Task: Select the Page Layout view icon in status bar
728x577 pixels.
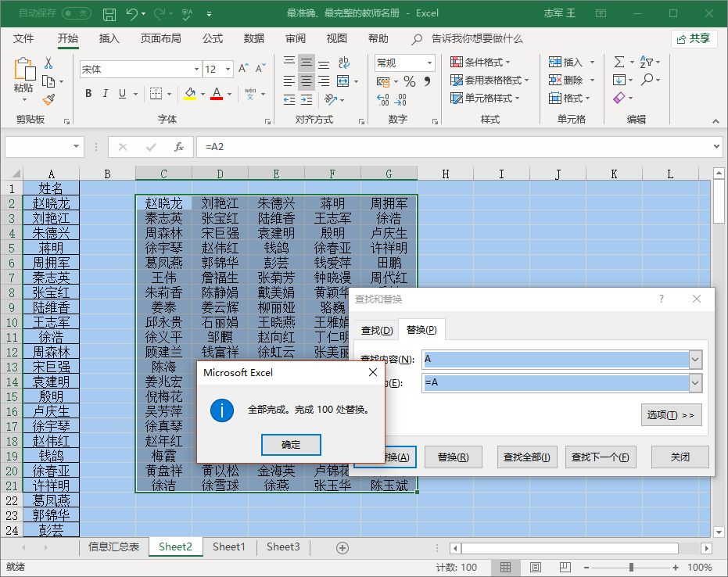Action: pos(536,568)
